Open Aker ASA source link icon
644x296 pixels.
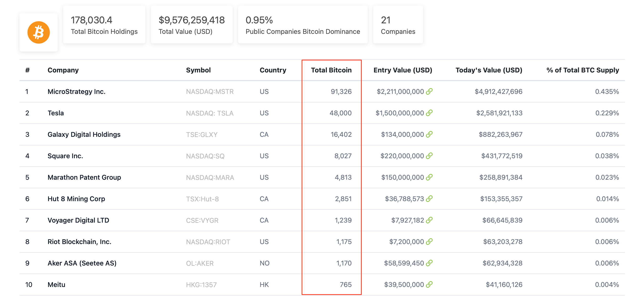[x=429, y=263]
